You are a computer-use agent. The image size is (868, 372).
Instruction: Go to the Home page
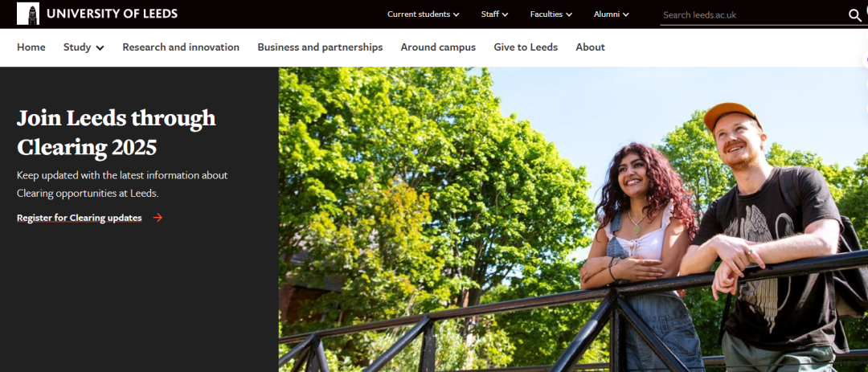pyautogui.click(x=31, y=47)
